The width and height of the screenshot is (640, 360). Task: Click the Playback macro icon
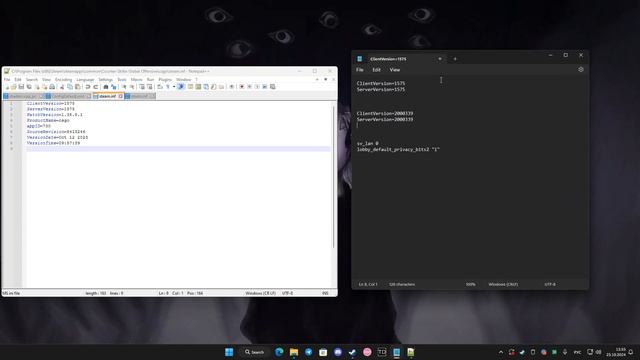point(257,87)
